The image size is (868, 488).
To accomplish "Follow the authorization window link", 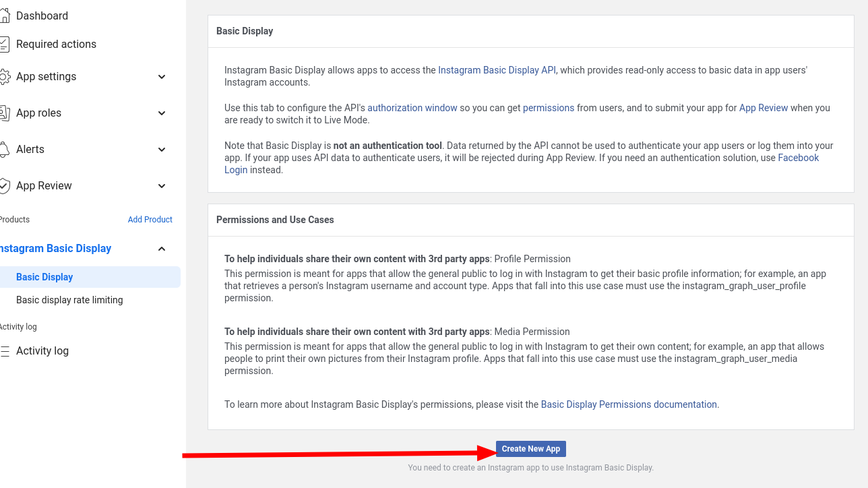I will [x=412, y=108].
